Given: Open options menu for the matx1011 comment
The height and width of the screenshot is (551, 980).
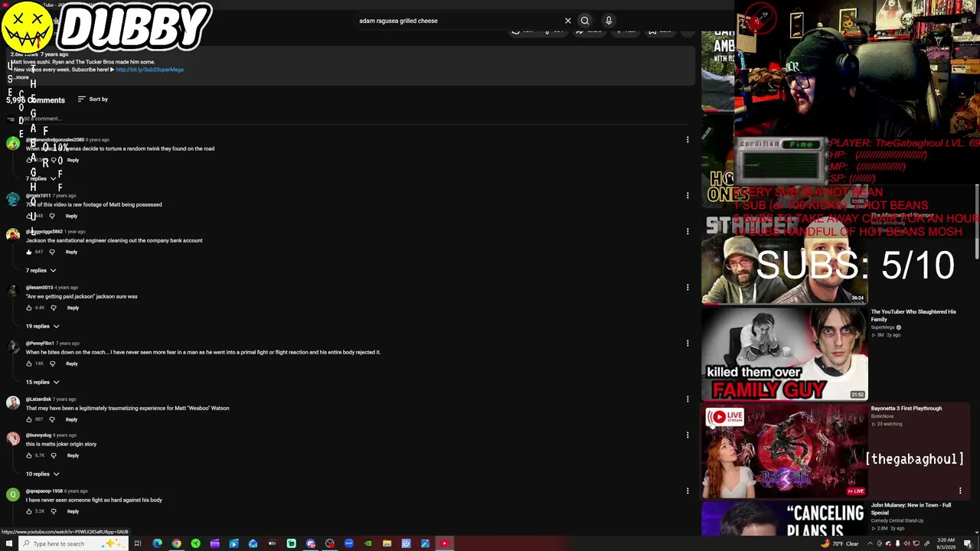Looking at the screenshot, I should (688, 195).
